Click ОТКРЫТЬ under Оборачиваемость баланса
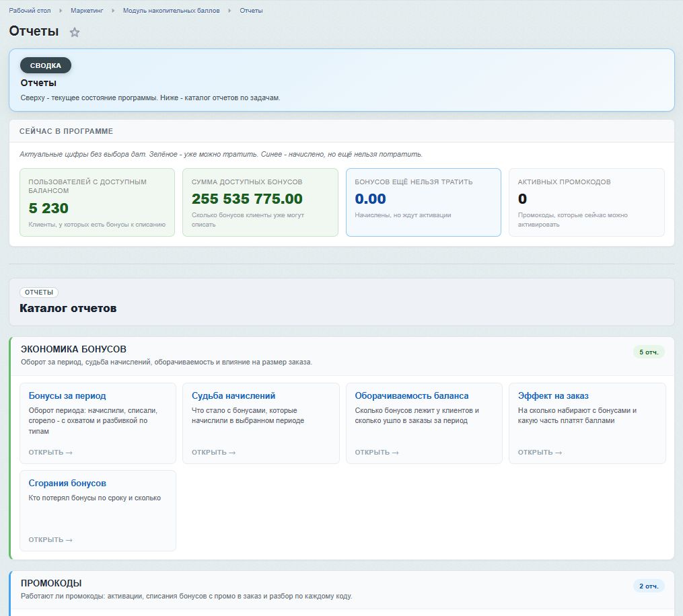The width and height of the screenshot is (683, 616). click(377, 453)
